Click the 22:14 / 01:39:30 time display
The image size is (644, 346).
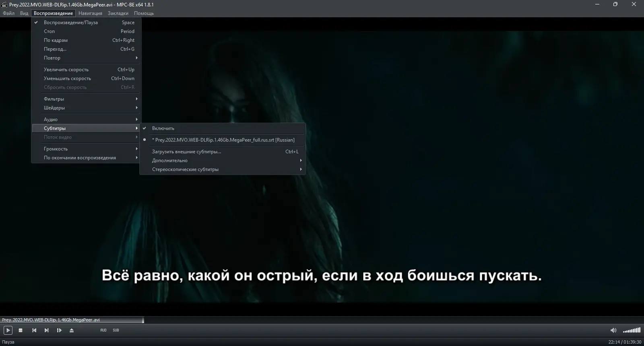[x=625, y=342]
